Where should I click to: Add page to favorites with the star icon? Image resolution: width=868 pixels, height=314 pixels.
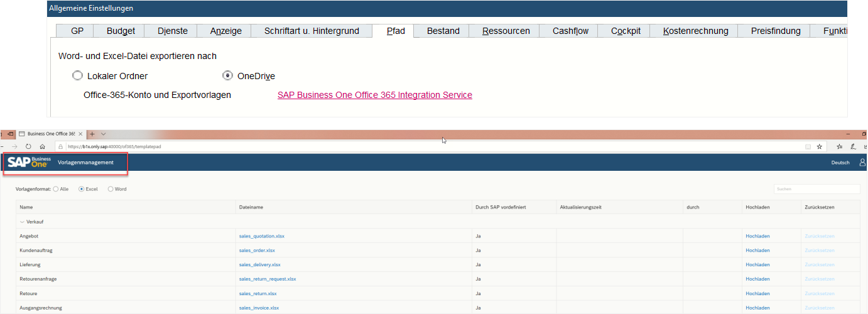(x=819, y=146)
